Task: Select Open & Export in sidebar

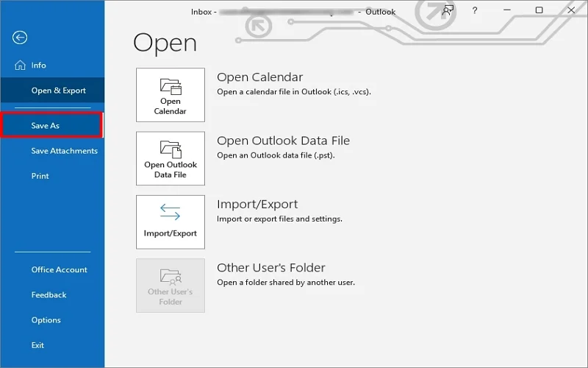Action: point(52,90)
